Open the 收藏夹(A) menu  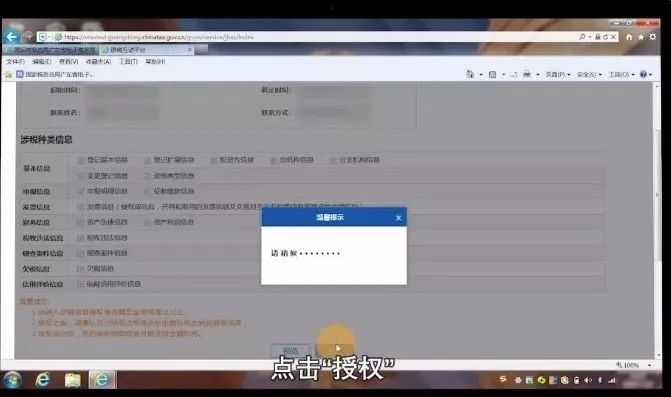(98, 62)
